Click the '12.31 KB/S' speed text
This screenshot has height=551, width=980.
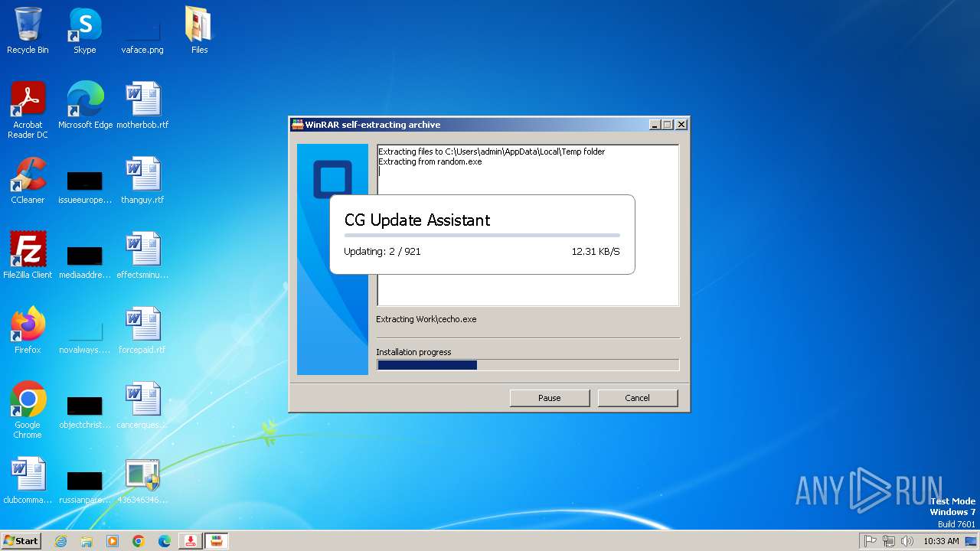click(596, 251)
